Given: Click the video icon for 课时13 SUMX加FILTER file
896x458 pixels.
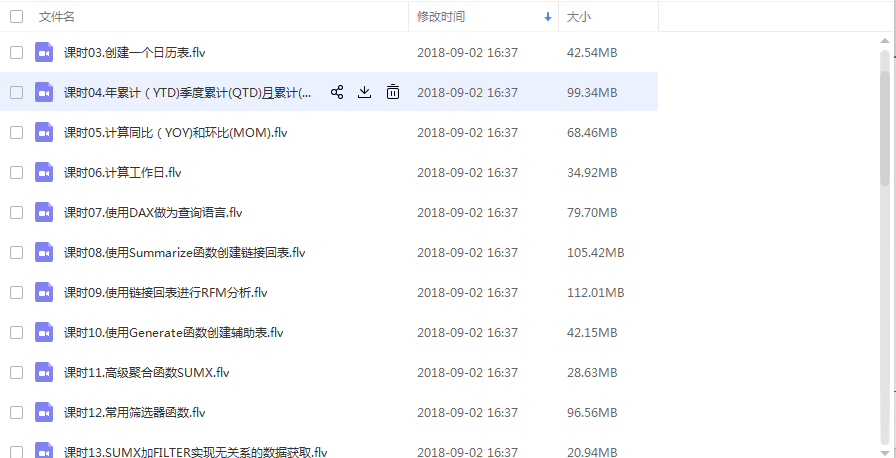Looking at the screenshot, I should pyautogui.click(x=44, y=450).
